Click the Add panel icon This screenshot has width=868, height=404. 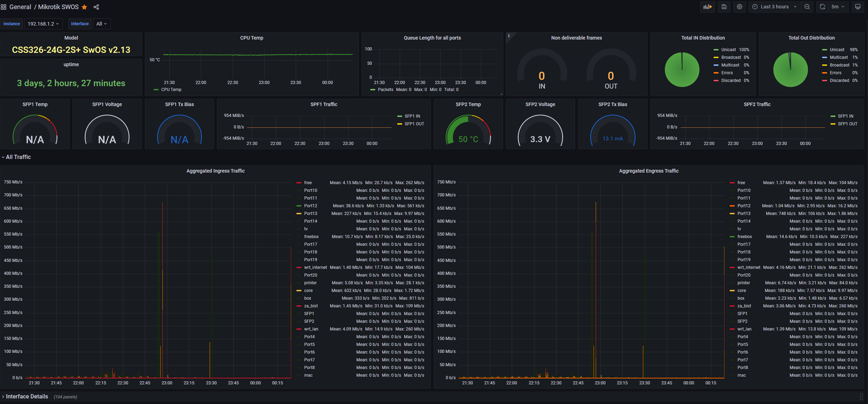(707, 7)
